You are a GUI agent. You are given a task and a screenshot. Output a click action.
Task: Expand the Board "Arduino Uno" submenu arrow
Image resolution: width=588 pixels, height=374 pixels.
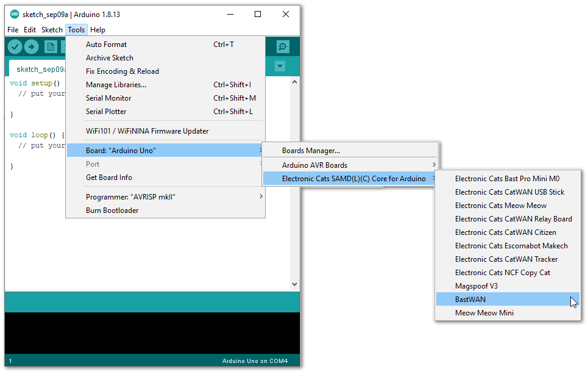[x=261, y=150]
